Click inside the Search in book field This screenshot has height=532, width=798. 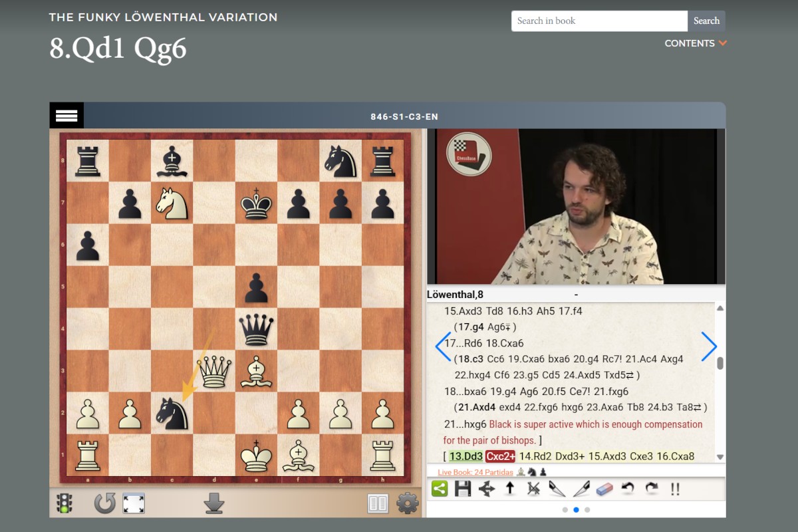coord(598,21)
